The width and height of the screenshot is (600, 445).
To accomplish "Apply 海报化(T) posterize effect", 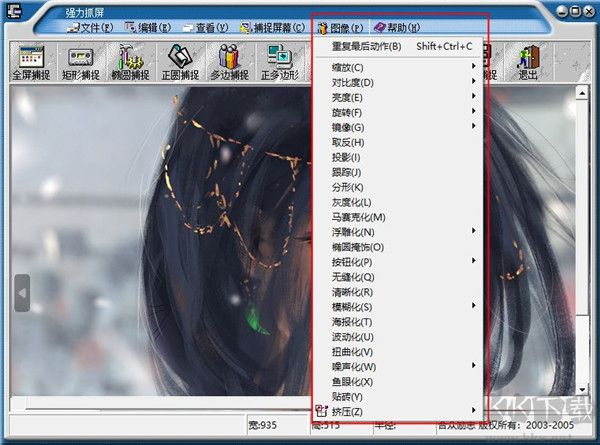I will pyautogui.click(x=398, y=322).
